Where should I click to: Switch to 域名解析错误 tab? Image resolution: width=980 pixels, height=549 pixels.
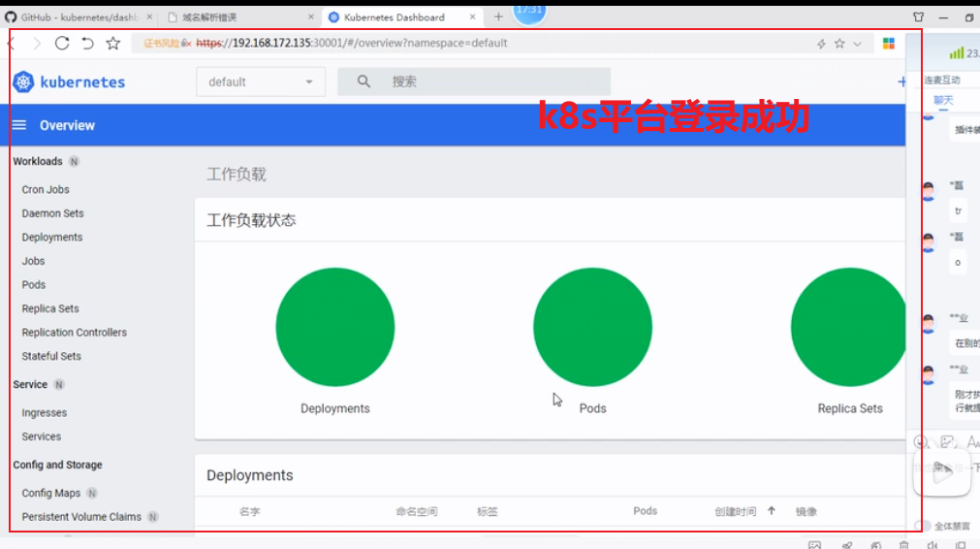(x=240, y=16)
